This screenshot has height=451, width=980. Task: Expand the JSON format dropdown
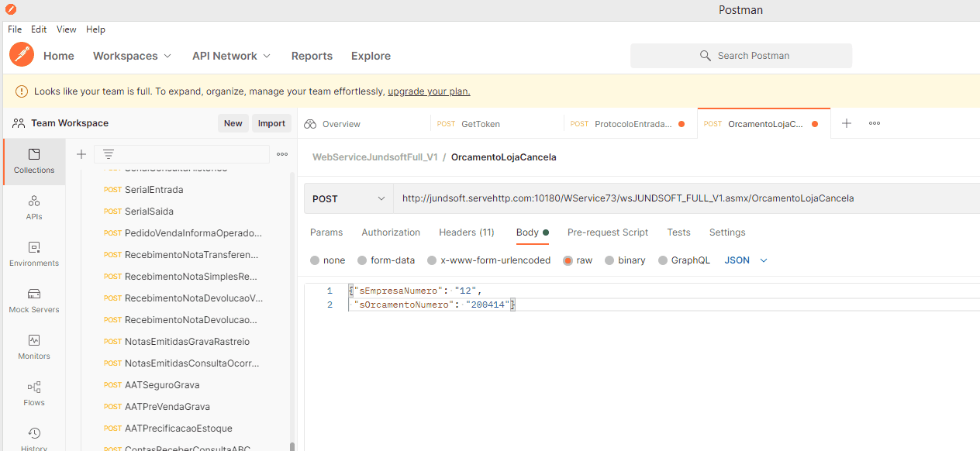tap(746, 260)
